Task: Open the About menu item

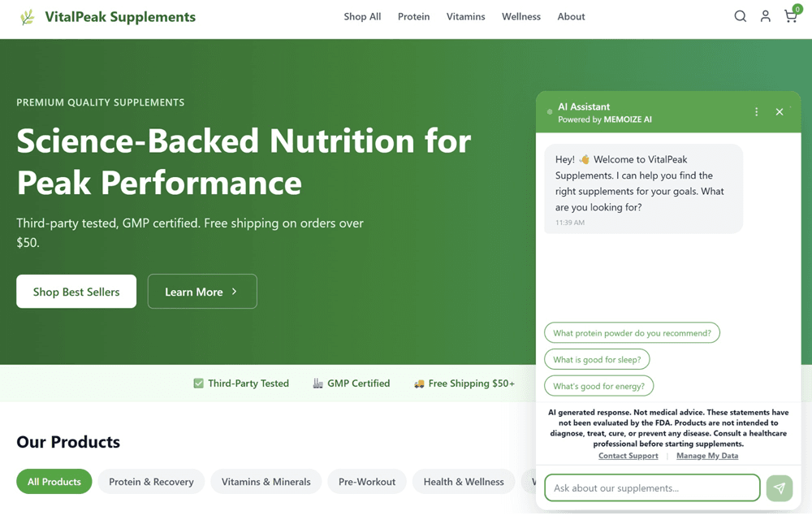Action: (x=571, y=16)
